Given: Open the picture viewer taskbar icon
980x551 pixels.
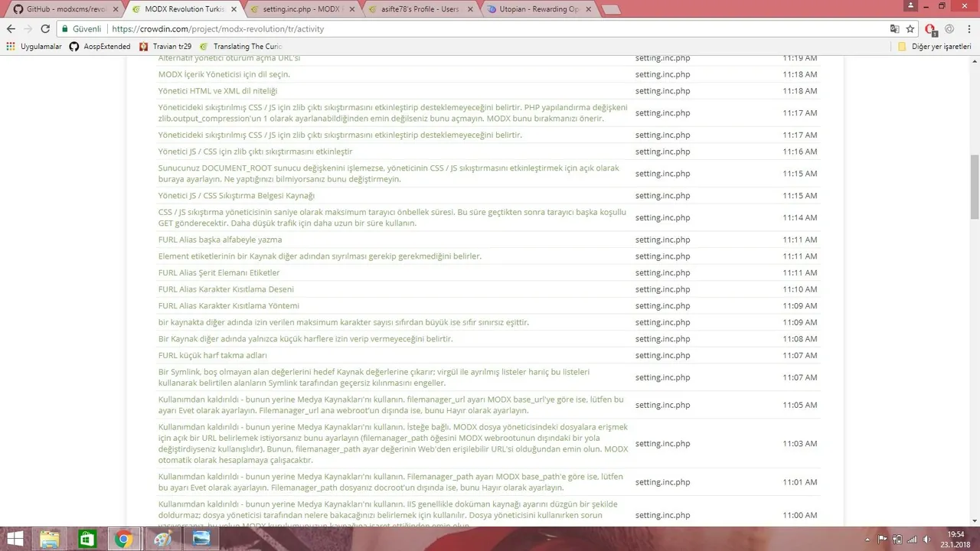Looking at the screenshot, I should coord(201,539).
